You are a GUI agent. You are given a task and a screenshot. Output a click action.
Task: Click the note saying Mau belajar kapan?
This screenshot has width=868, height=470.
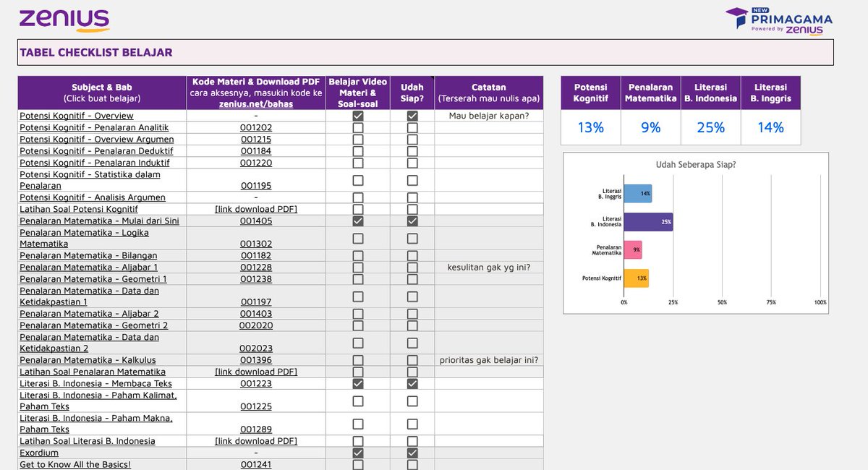489,116
